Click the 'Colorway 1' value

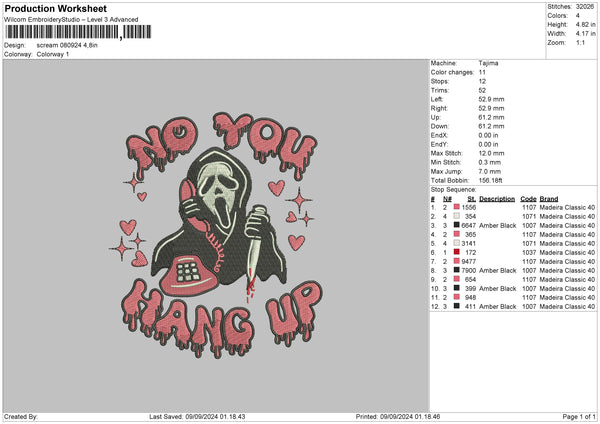(x=53, y=54)
